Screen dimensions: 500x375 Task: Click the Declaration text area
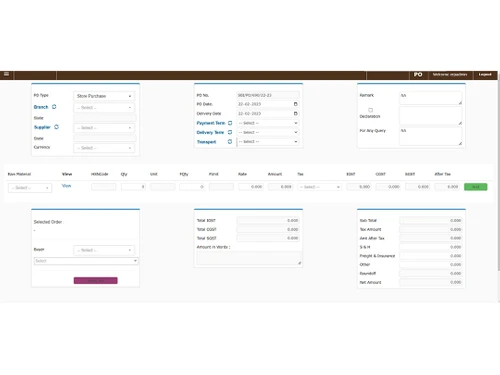(431, 116)
